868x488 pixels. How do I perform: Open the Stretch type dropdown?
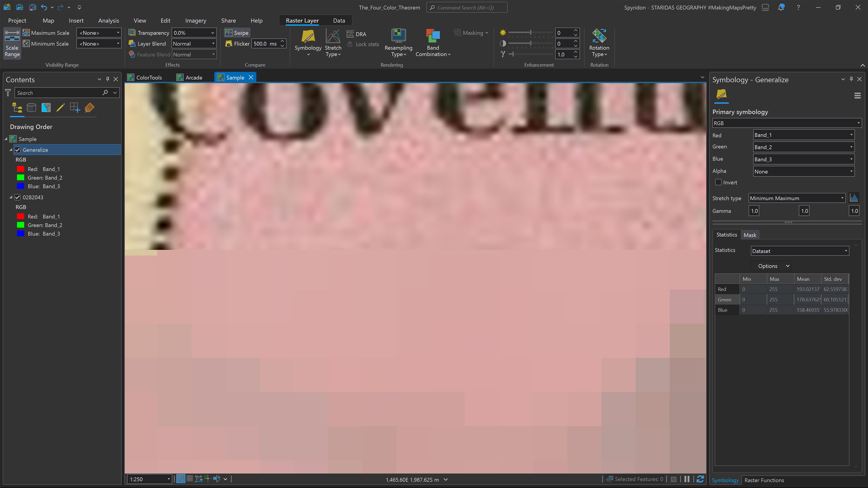pyautogui.click(x=797, y=198)
